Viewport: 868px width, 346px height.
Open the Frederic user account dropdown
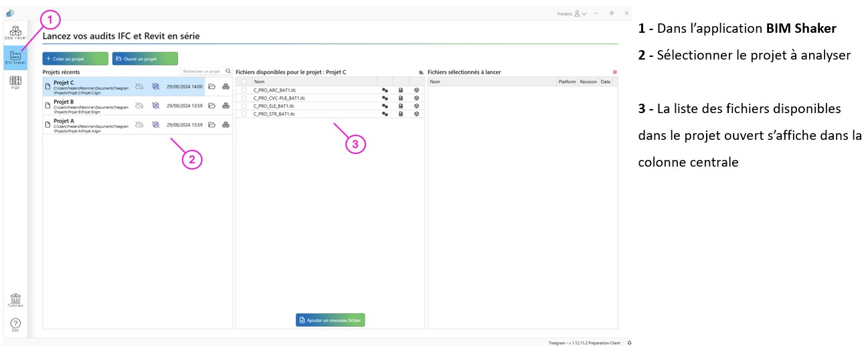572,13
